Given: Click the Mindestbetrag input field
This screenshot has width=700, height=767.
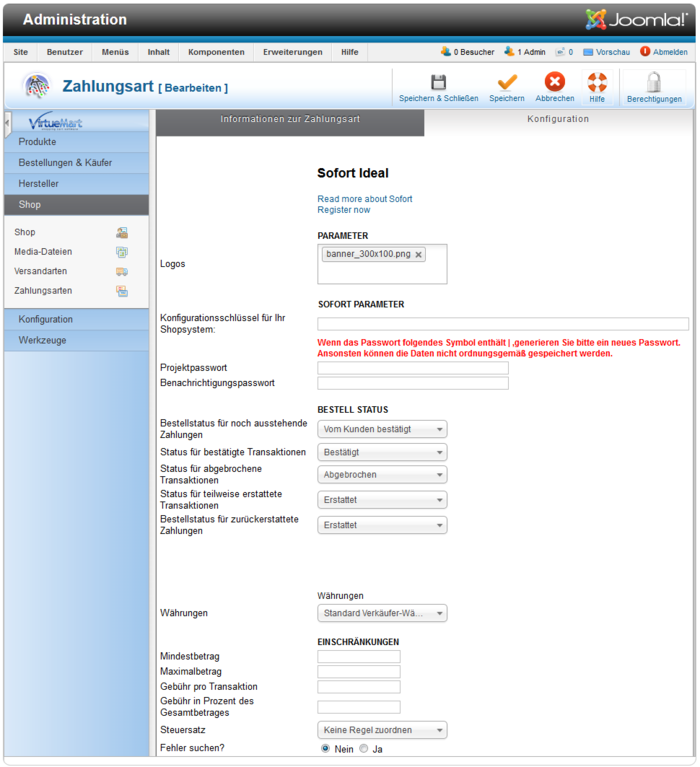Looking at the screenshot, I should coord(359,656).
